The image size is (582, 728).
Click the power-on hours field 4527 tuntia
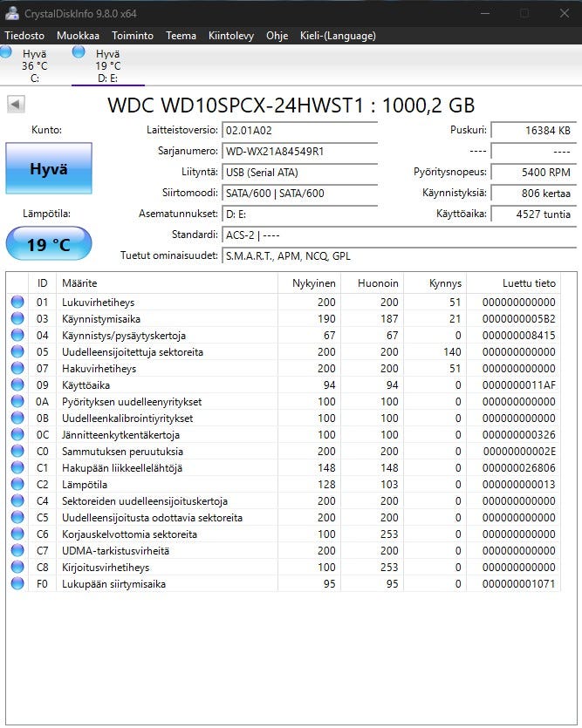point(534,214)
